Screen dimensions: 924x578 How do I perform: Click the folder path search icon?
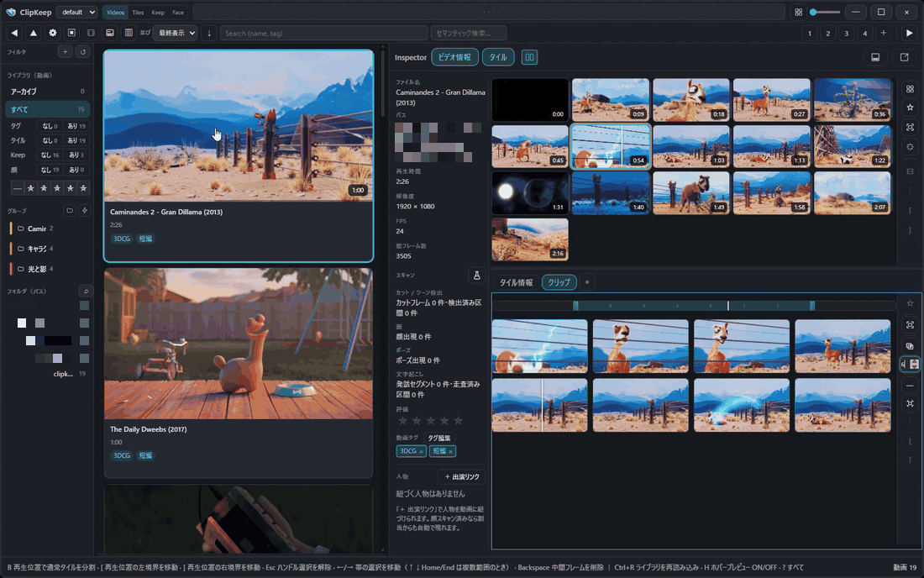(x=86, y=291)
